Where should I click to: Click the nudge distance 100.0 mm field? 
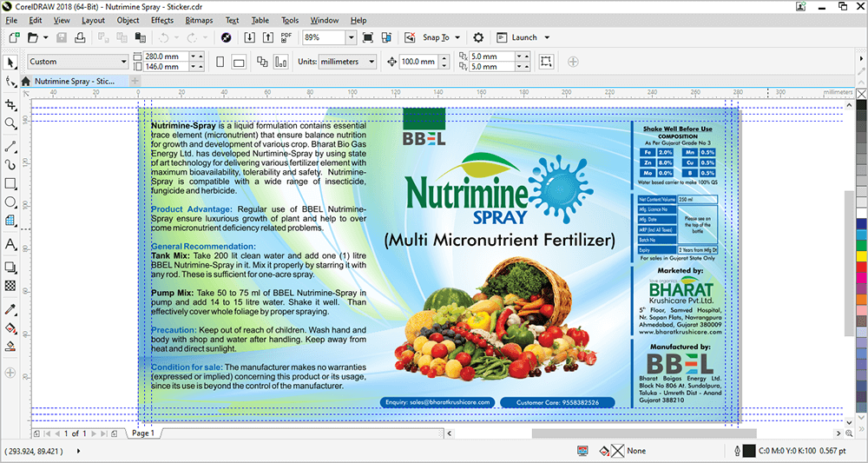(418, 62)
